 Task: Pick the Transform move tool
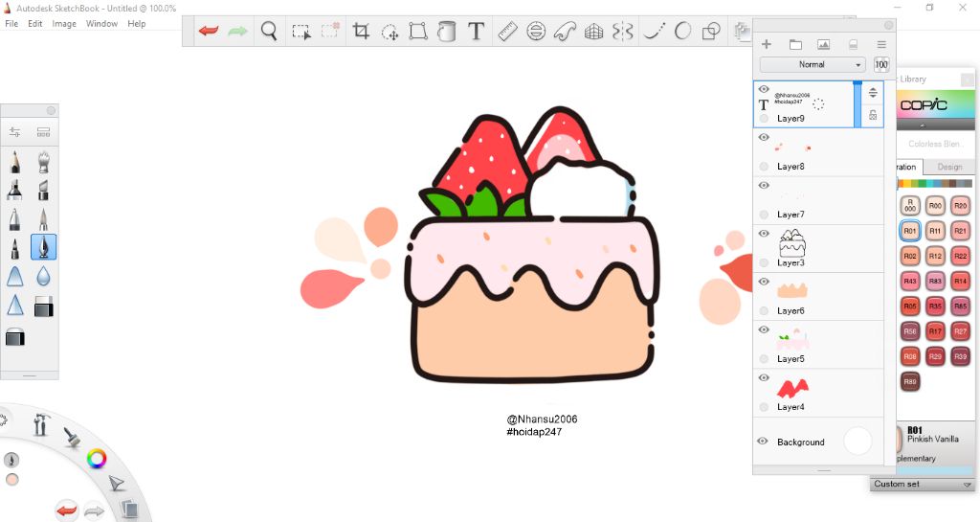[390, 32]
